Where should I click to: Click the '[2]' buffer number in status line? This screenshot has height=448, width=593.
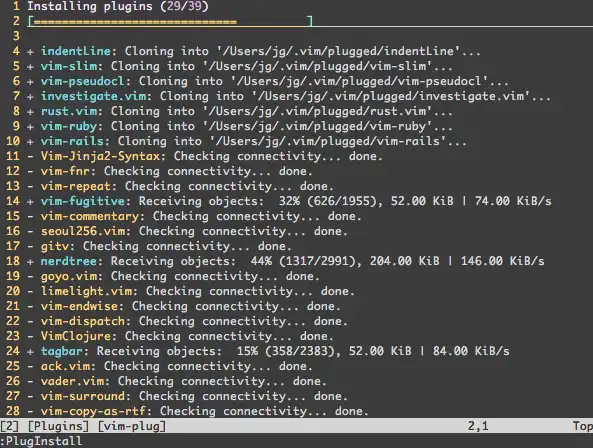tap(9, 426)
